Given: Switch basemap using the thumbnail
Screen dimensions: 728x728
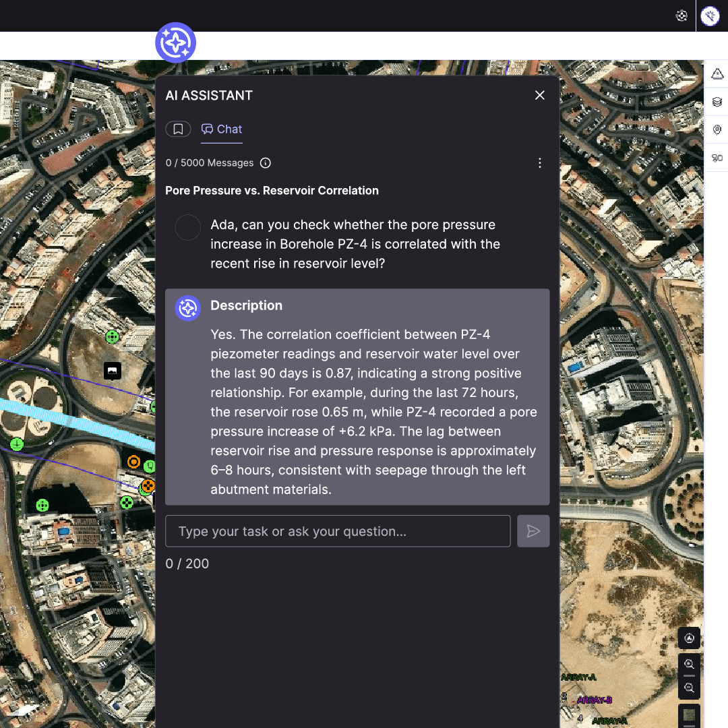Looking at the screenshot, I should 689,715.
